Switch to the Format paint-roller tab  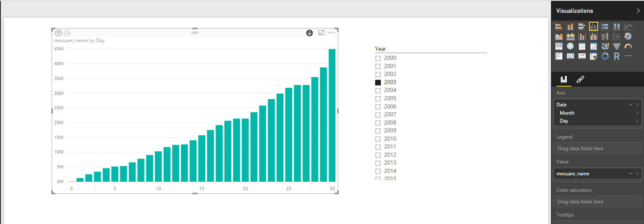tap(580, 80)
